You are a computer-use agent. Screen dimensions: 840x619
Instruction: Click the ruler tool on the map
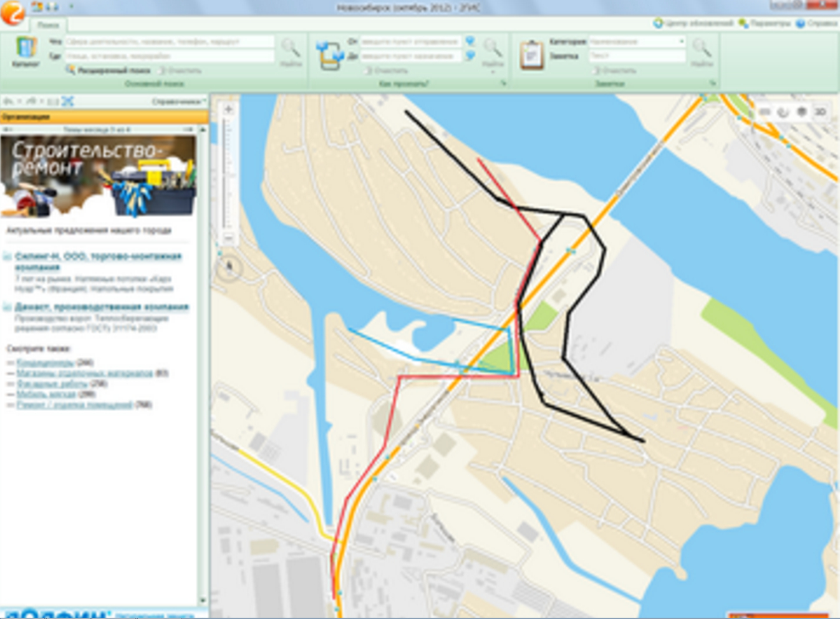pos(765,112)
